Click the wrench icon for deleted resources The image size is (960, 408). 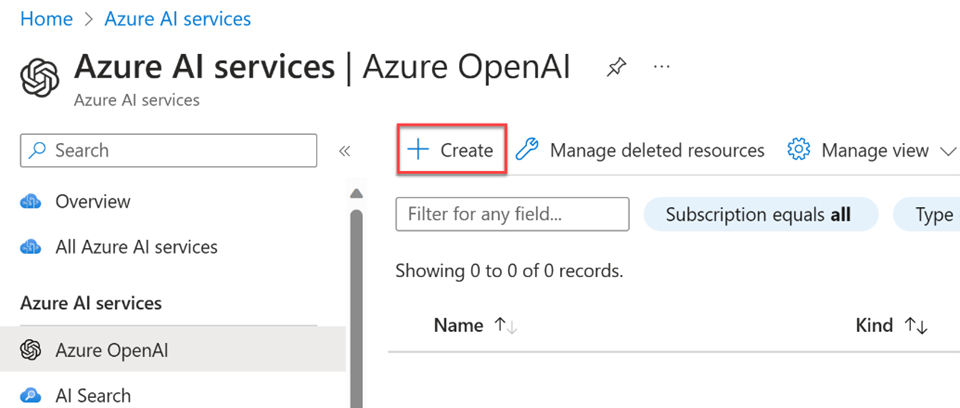coord(527,150)
